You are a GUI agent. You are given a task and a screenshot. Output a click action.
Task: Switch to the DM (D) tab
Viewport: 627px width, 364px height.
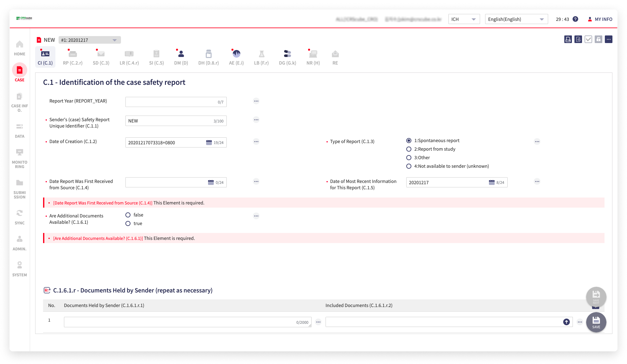pos(181,57)
